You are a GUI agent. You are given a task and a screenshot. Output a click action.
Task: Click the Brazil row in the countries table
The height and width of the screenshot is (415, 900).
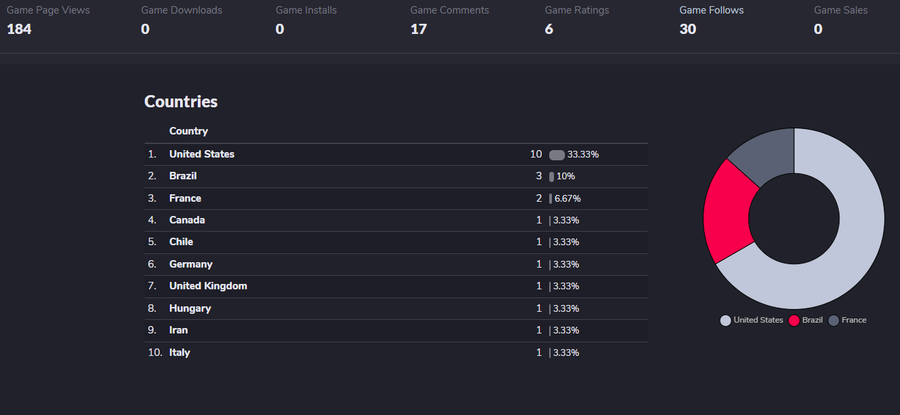pos(183,176)
